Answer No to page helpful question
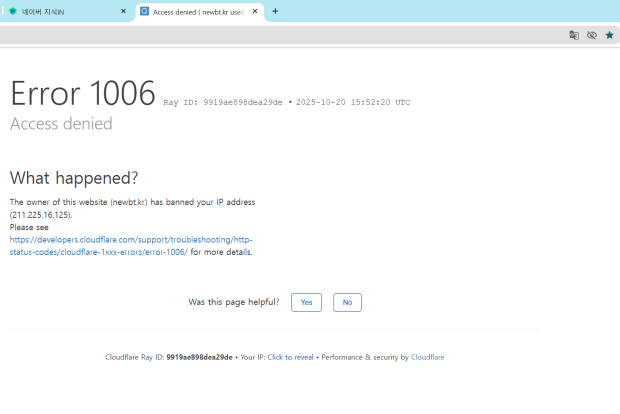Image resolution: width=620 pixels, height=414 pixels. pyautogui.click(x=347, y=302)
